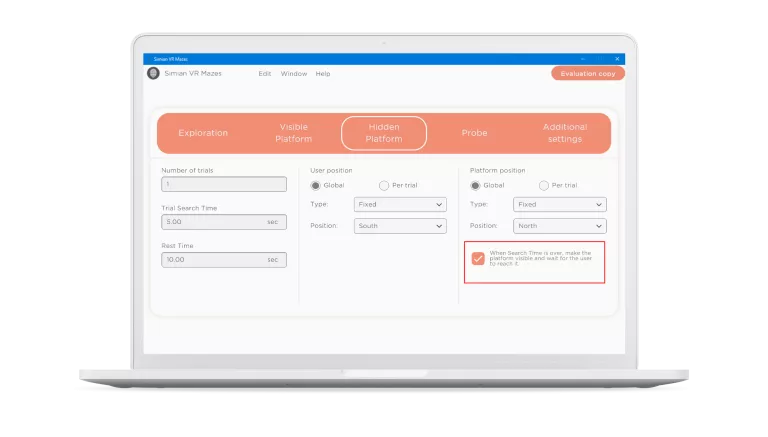Click the Trial Search Time field
Image resolution: width=768 pixels, height=437 pixels.
pyautogui.click(x=224, y=222)
